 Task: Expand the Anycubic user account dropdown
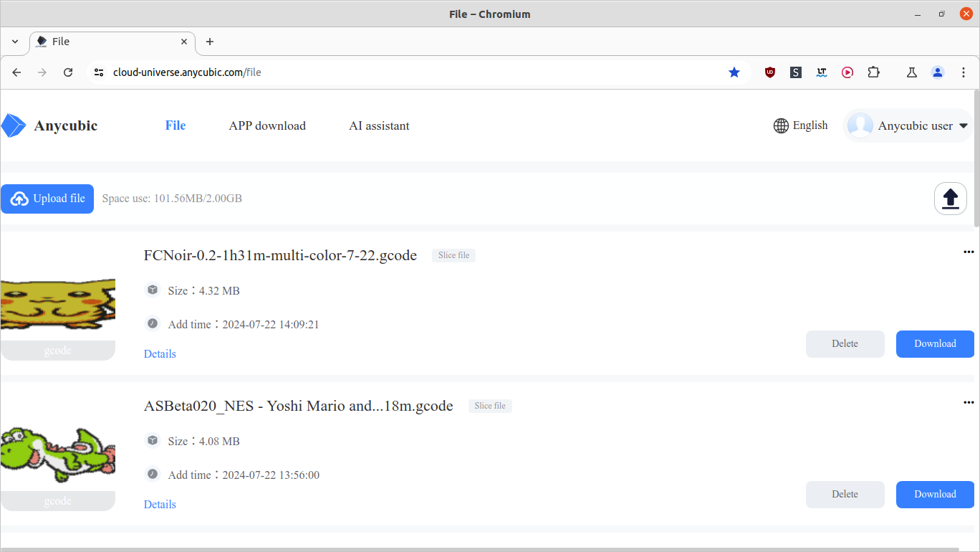[964, 126]
